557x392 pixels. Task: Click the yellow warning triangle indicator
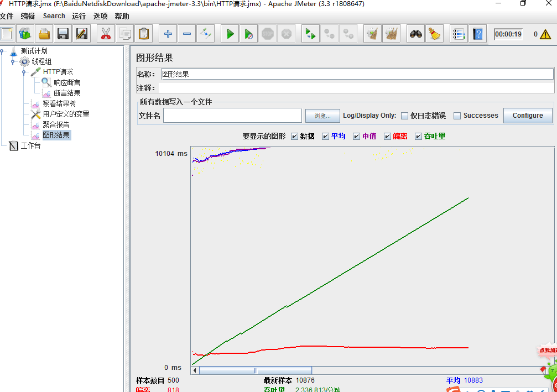[545, 34]
